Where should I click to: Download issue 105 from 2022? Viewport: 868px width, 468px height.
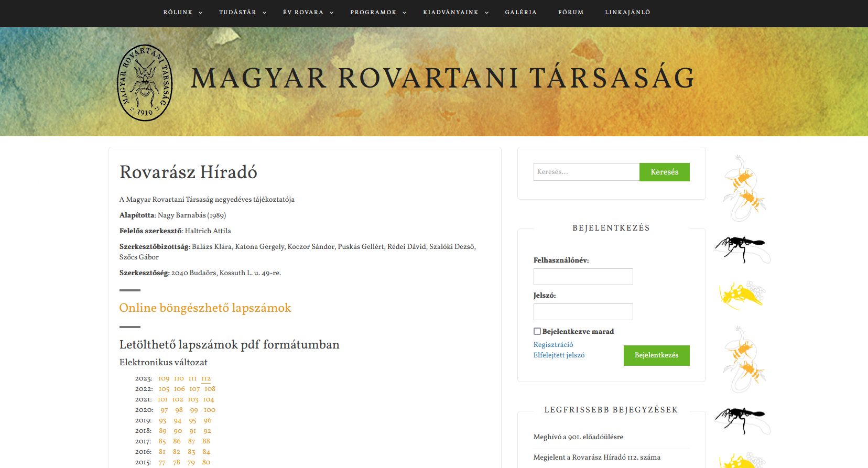[164, 389]
